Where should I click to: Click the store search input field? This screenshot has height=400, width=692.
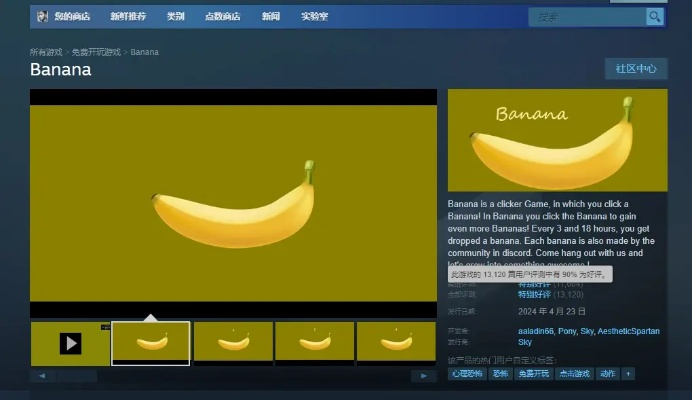pyautogui.click(x=586, y=17)
